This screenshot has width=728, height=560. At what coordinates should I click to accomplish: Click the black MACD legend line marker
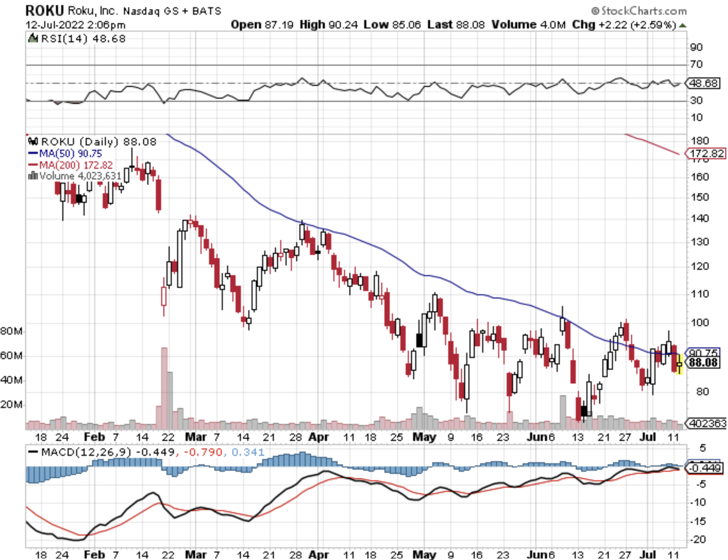(33, 452)
